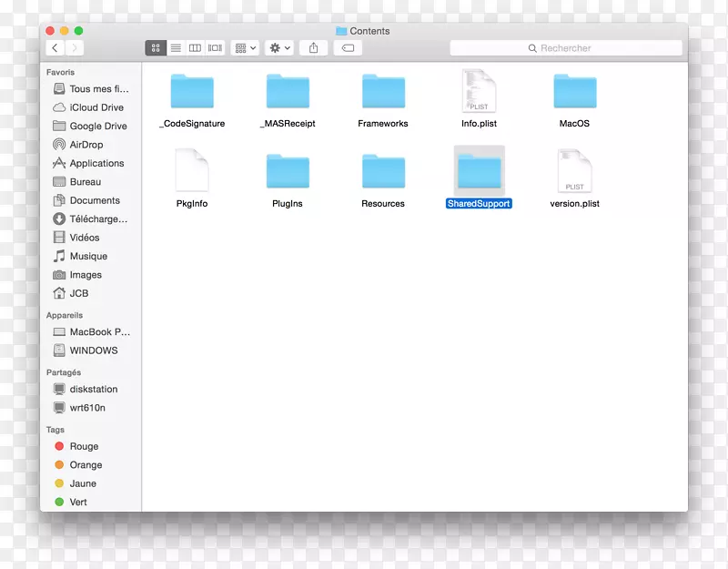Select the icon view toggle

click(157, 47)
